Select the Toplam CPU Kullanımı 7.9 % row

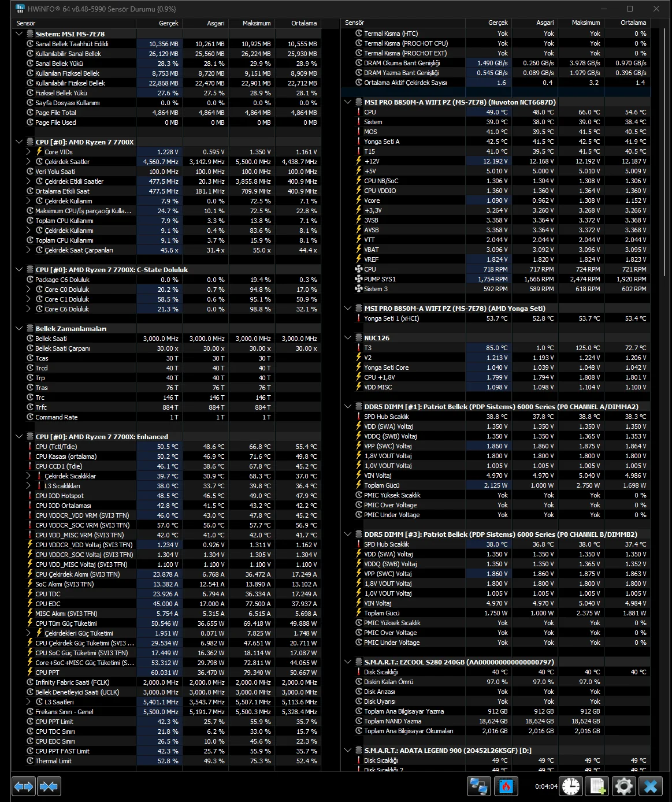168,221
